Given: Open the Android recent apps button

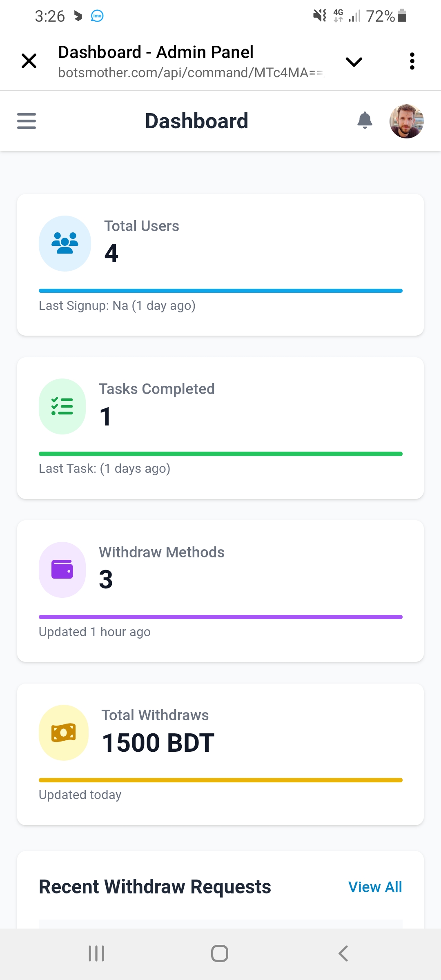Looking at the screenshot, I should 96,953.
